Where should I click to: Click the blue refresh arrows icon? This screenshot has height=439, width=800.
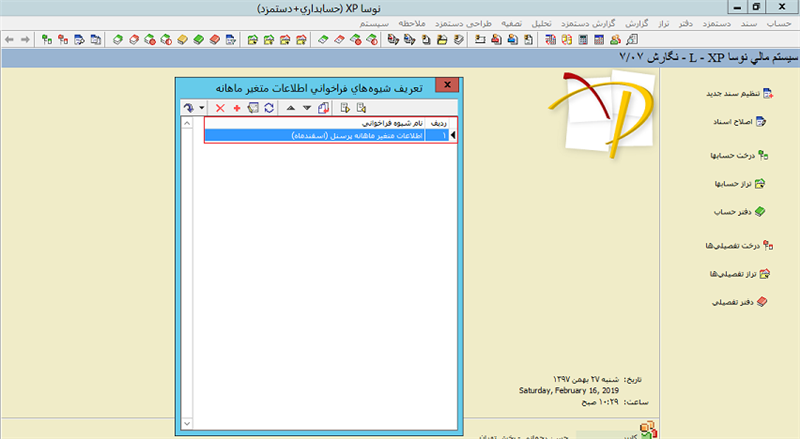point(268,107)
